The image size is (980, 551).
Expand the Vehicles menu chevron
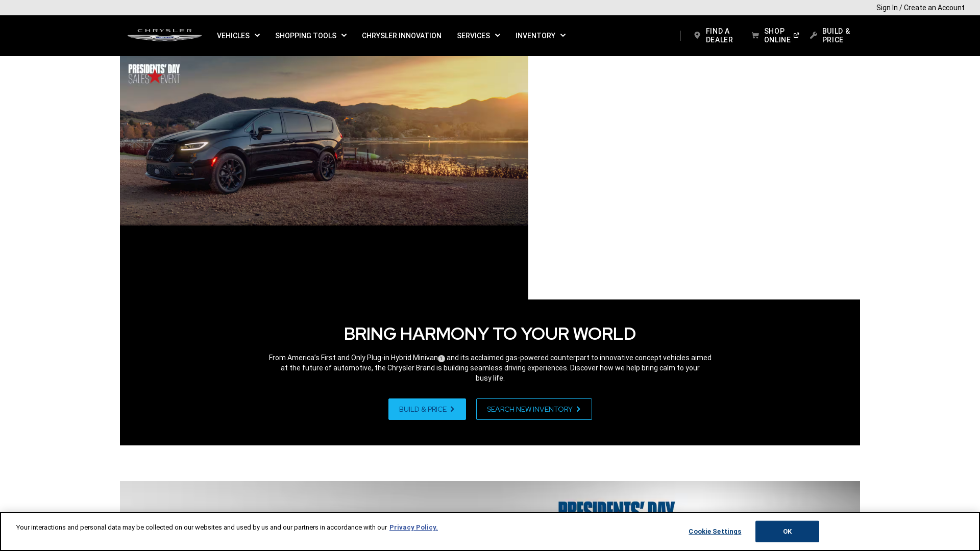click(x=257, y=36)
